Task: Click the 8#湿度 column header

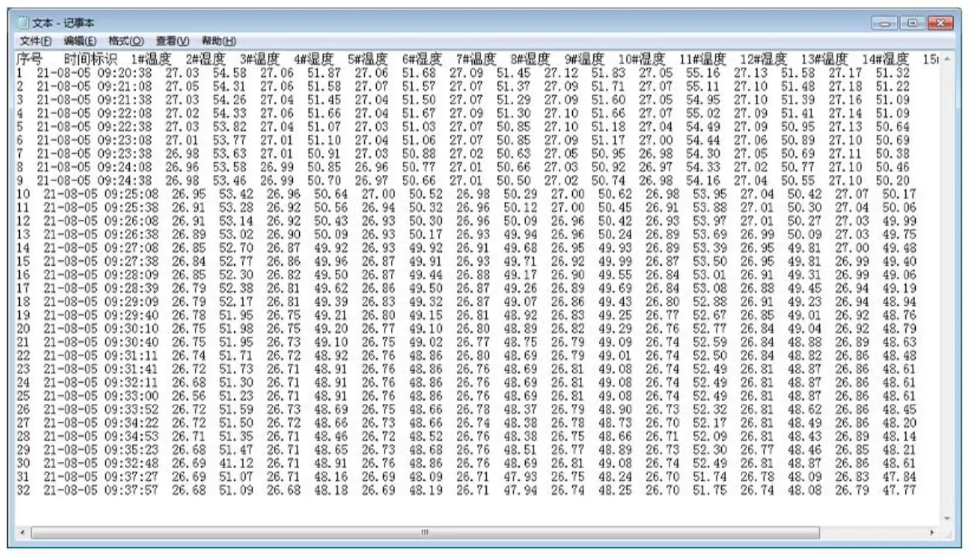Action: (x=530, y=59)
